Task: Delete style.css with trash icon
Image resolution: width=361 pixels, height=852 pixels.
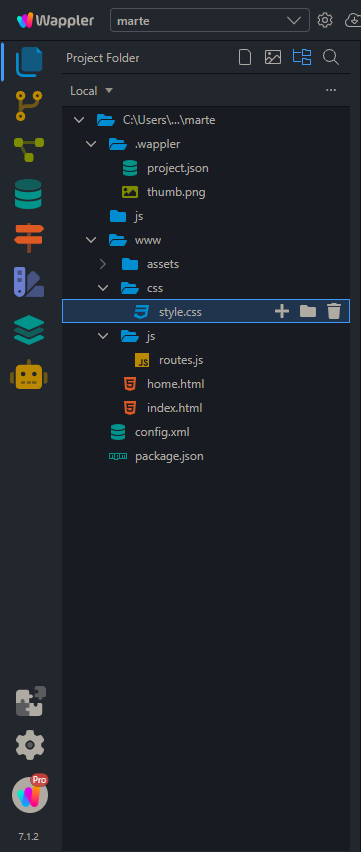Action: point(333,311)
